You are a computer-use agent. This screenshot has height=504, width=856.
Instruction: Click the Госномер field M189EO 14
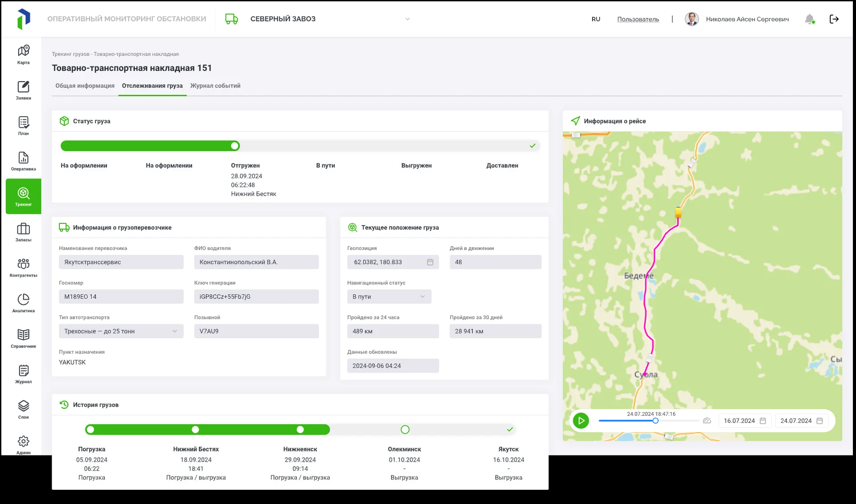(x=121, y=297)
